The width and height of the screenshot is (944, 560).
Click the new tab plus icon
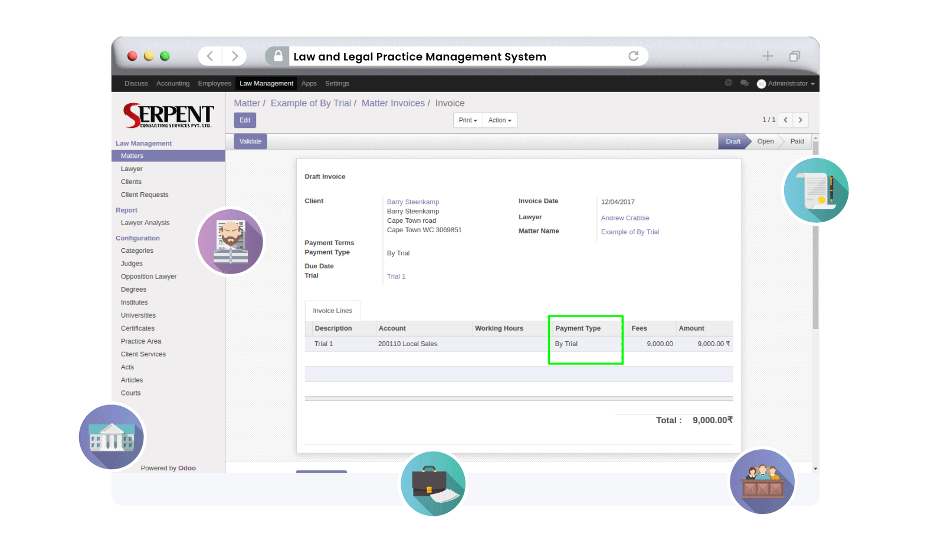point(767,56)
